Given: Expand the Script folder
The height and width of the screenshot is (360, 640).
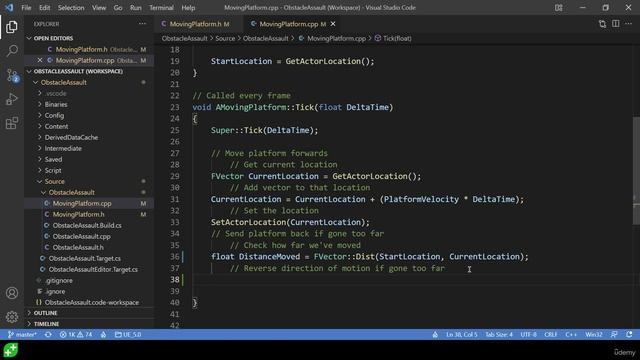Looking at the screenshot, I should point(53,171).
